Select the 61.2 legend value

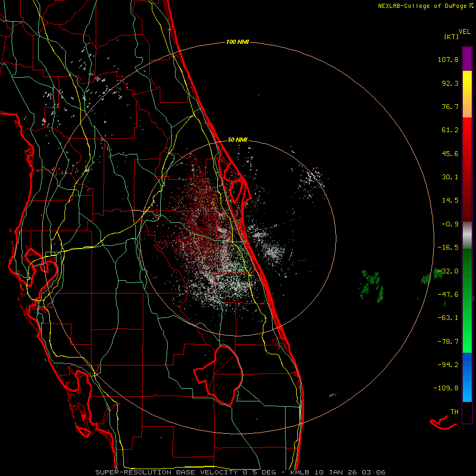tap(450, 130)
